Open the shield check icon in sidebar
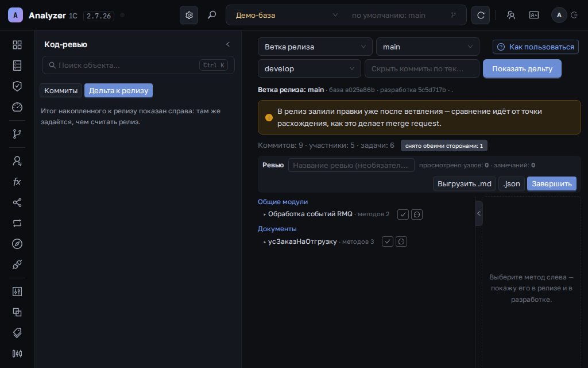Viewport: 588px width, 368px height. [x=17, y=86]
